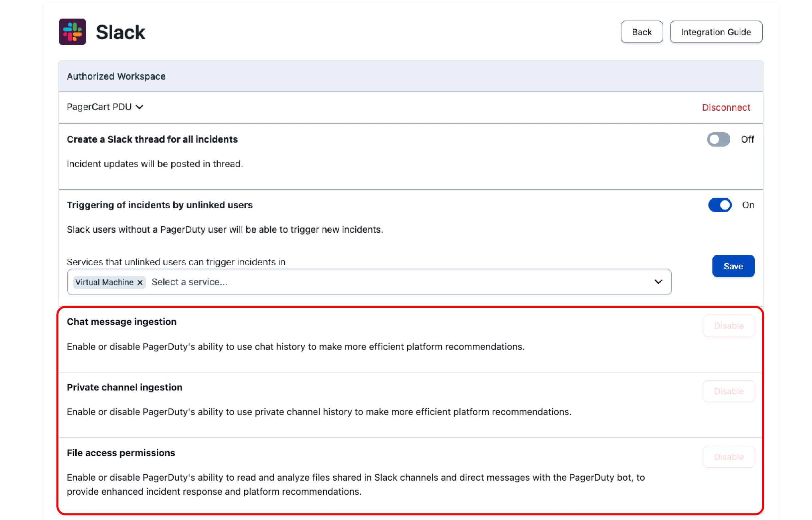Click the Select a service input field

coord(189,282)
